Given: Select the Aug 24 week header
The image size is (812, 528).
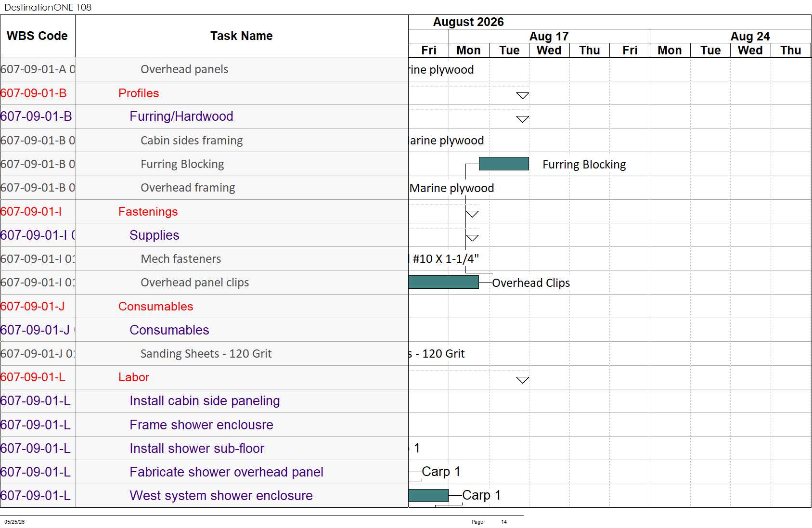Looking at the screenshot, I should [x=750, y=36].
